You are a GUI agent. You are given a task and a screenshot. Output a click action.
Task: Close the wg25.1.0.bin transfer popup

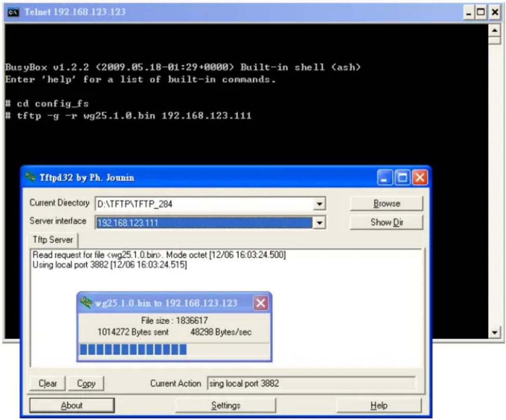click(261, 303)
